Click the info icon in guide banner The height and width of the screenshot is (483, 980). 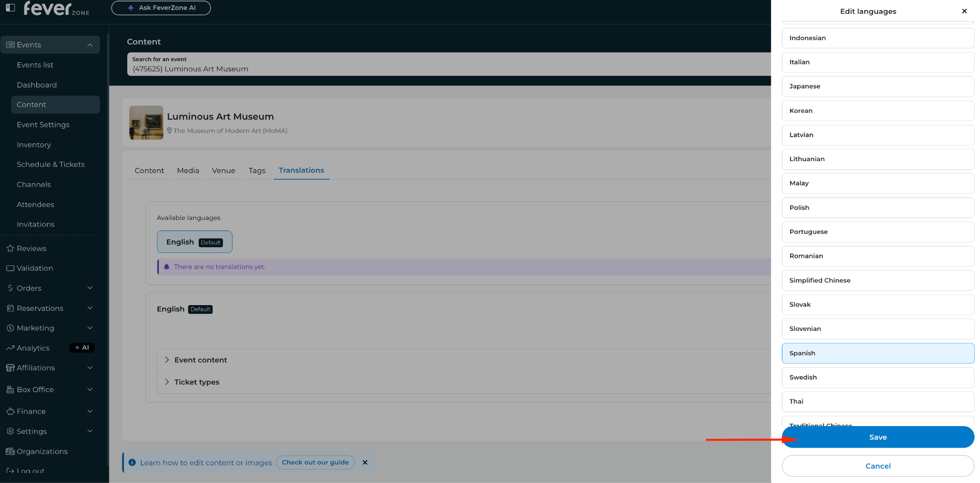[x=132, y=462]
